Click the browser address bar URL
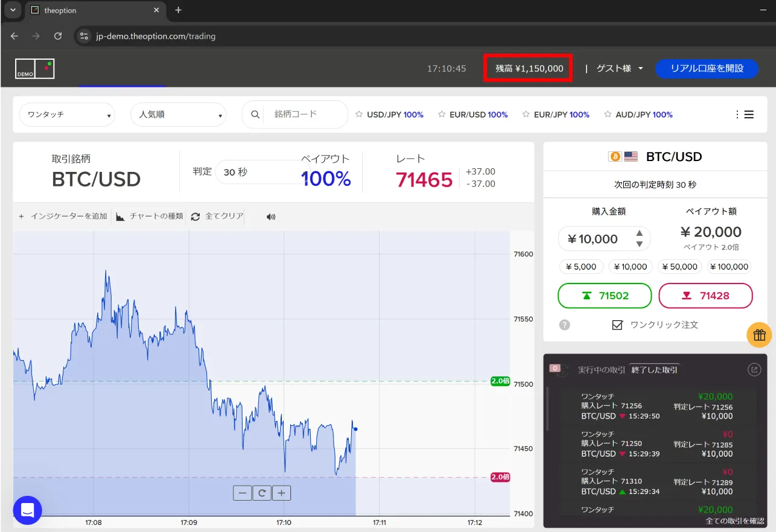Screen dimensions: 776x532 click(156, 36)
